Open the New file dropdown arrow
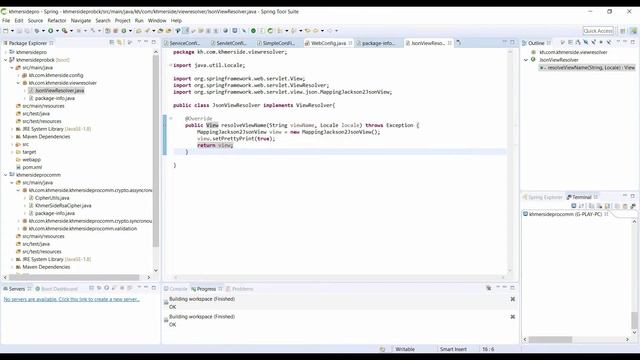This screenshot has width=640, height=360. (x=12, y=31)
